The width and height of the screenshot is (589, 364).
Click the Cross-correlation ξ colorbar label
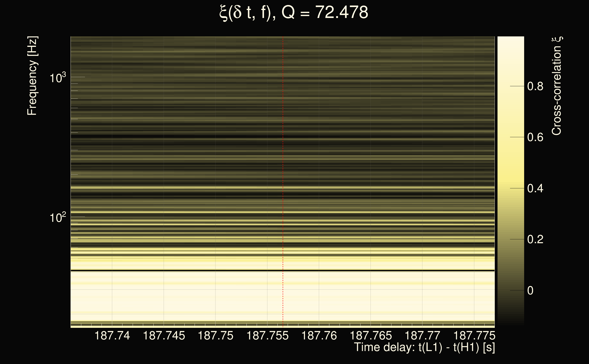557,86
